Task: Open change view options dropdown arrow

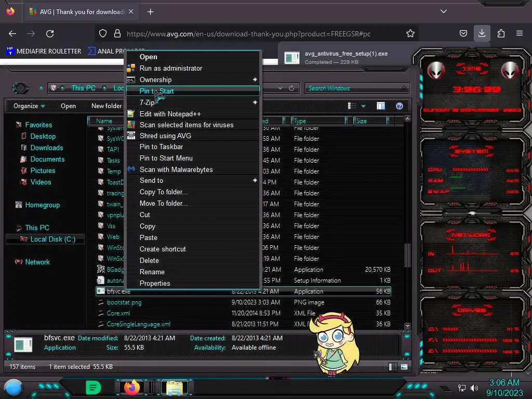Action: [363, 106]
